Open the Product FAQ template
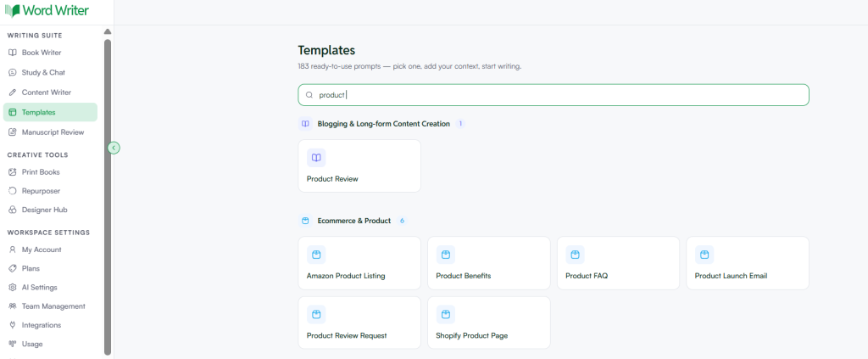The height and width of the screenshot is (359, 868). (618, 263)
